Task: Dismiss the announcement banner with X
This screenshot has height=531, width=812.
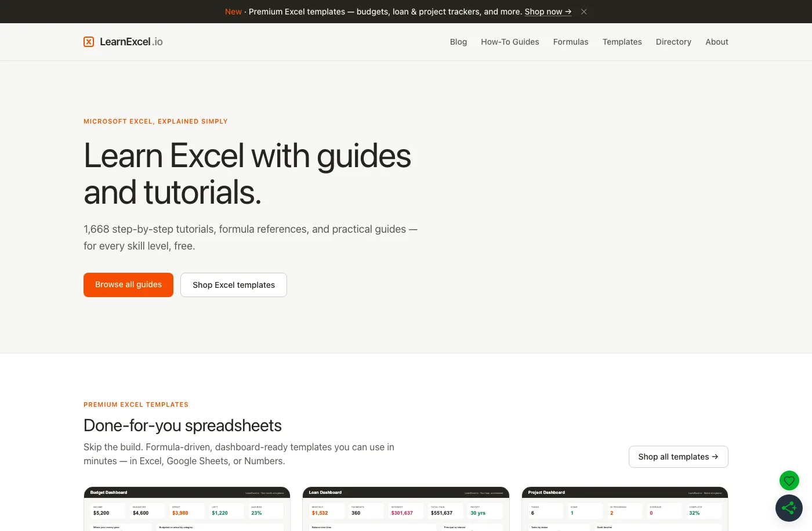Action: 584,12
